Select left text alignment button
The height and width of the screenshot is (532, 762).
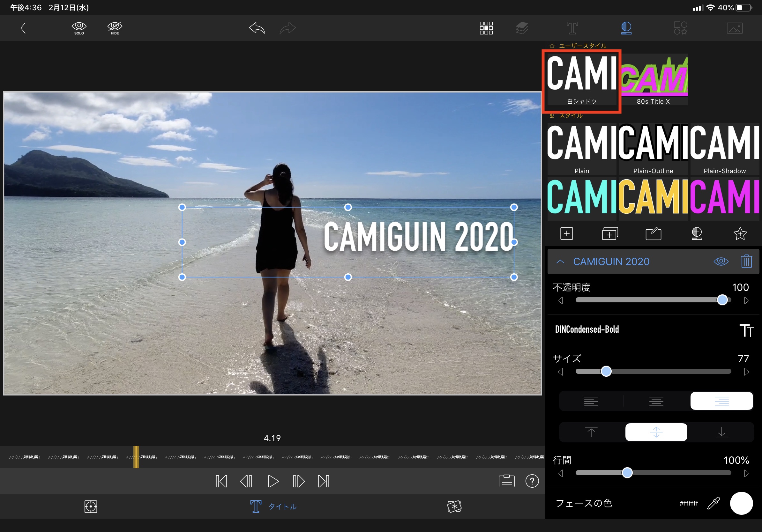591,401
